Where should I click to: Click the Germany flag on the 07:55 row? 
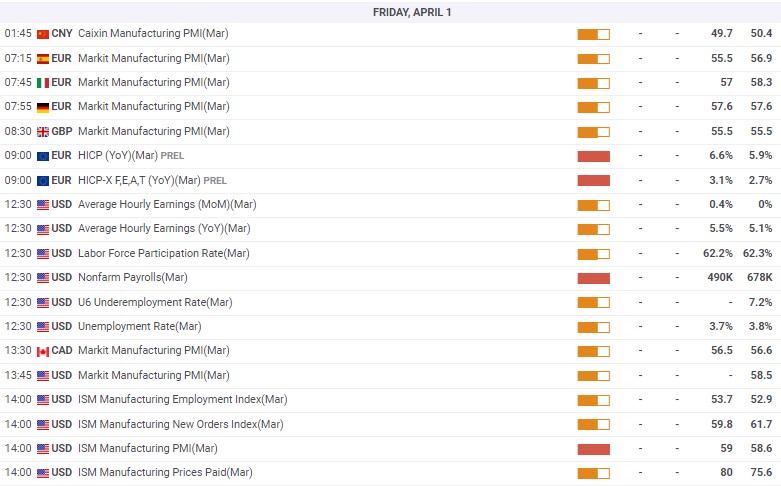coord(43,107)
